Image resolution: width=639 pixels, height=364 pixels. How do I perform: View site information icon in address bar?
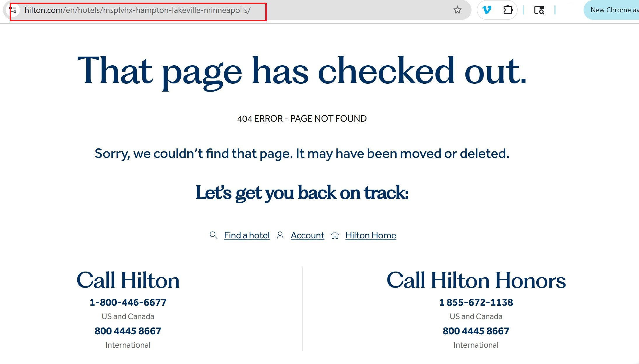click(x=14, y=10)
